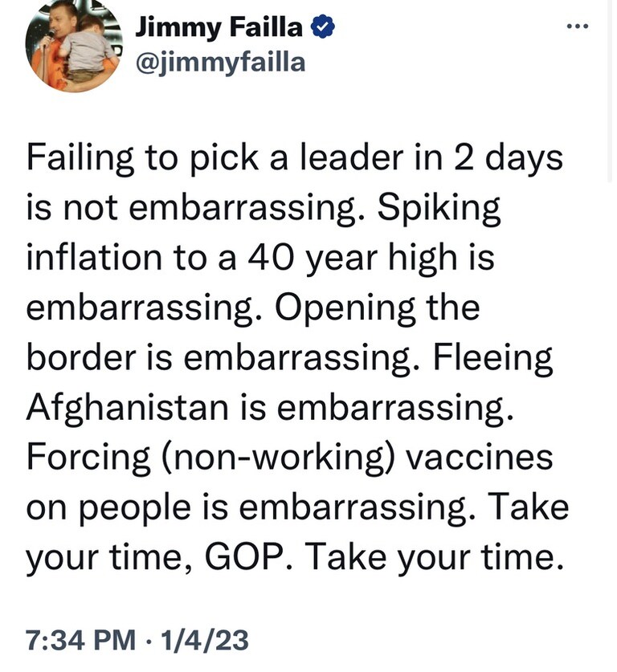Click the Jimmy Failla display name
This screenshot has height=672, width=617.
pyautogui.click(x=219, y=28)
